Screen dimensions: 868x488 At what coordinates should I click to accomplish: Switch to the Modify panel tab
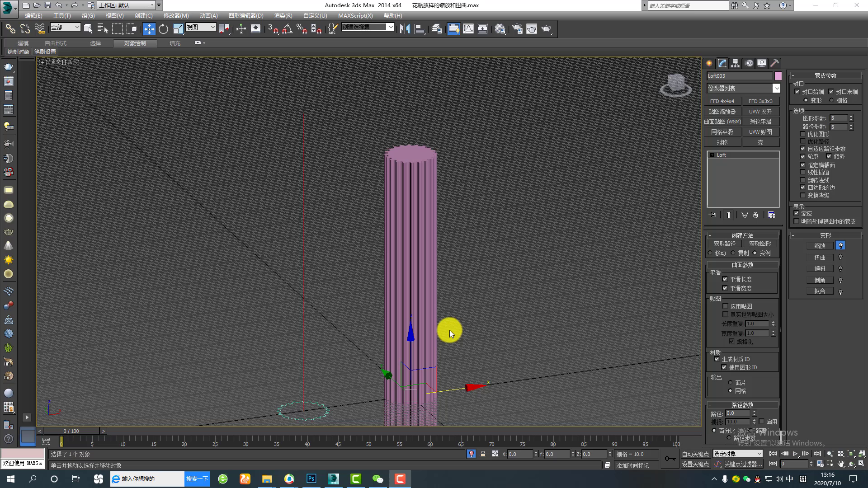(722, 63)
